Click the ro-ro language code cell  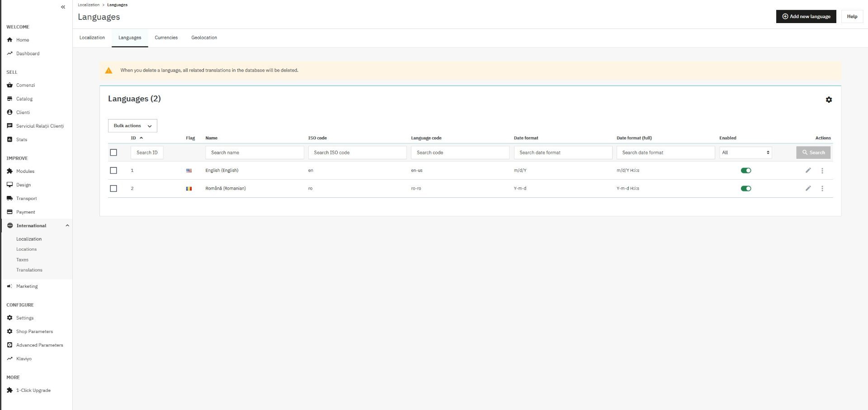point(416,189)
